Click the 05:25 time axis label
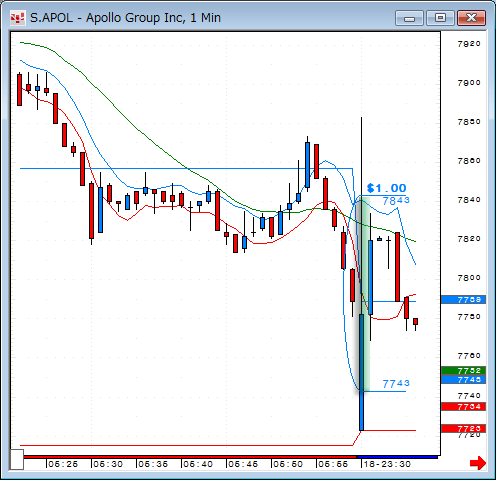The image size is (496, 480). tap(63, 464)
